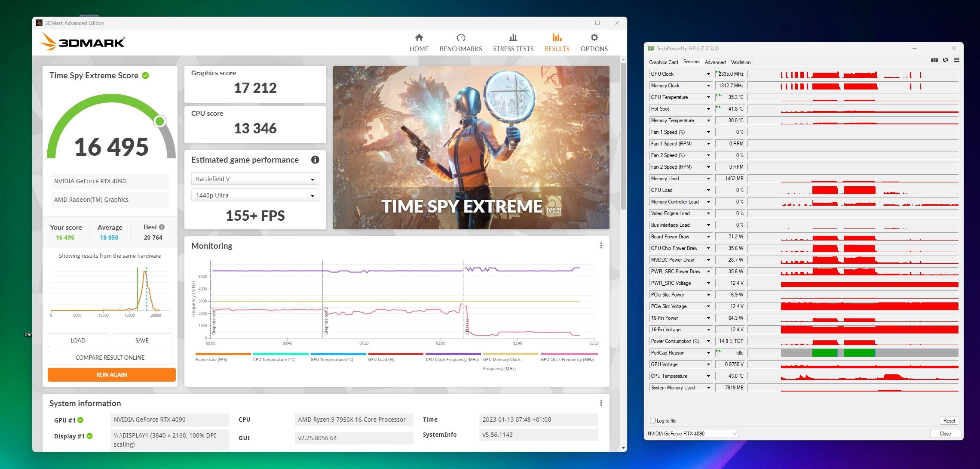Click the Time Spy Extreme thumbnail image
The image size is (980, 469).
pyautogui.click(x=471, y=148)
